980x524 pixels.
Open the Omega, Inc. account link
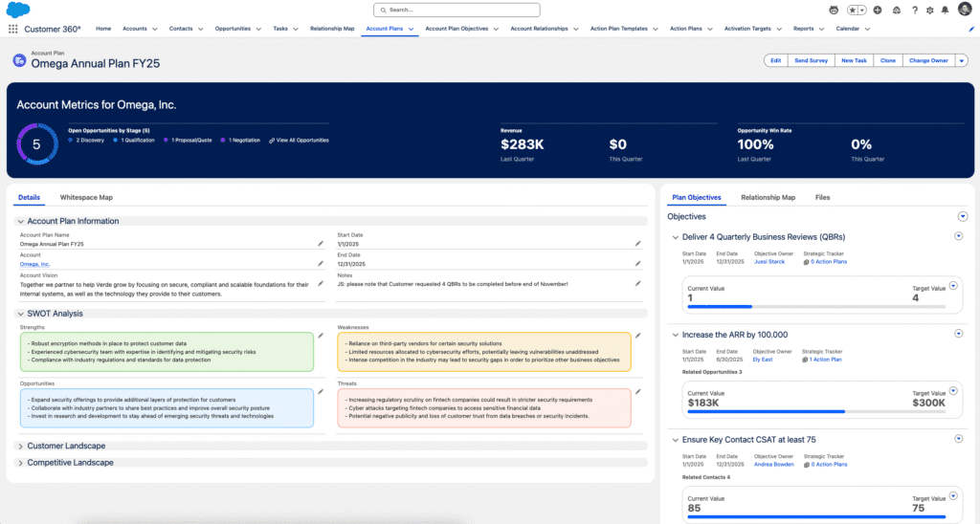[x=34, y=264]
